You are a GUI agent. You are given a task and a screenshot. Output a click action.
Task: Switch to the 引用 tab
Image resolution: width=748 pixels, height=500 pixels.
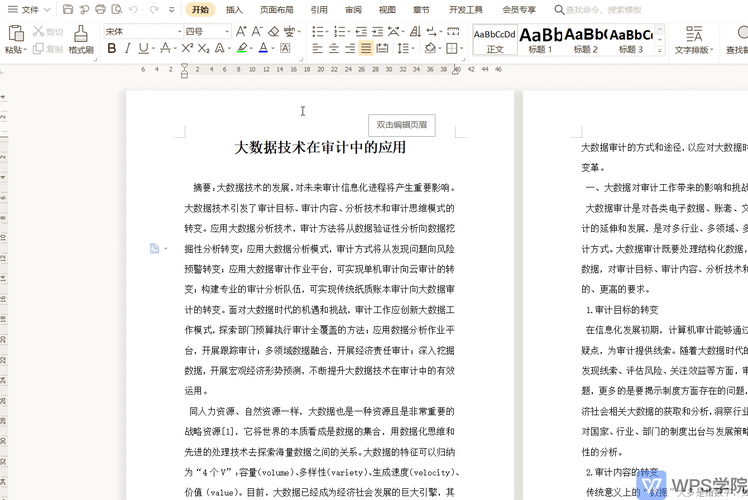coord(319,10)
